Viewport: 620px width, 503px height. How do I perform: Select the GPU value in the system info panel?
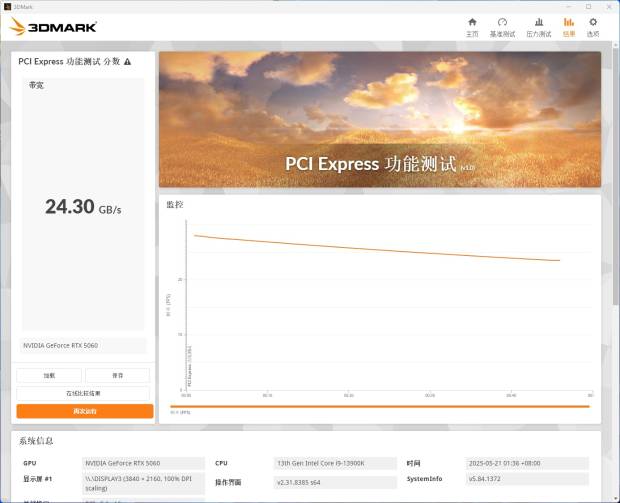point(144,463)
